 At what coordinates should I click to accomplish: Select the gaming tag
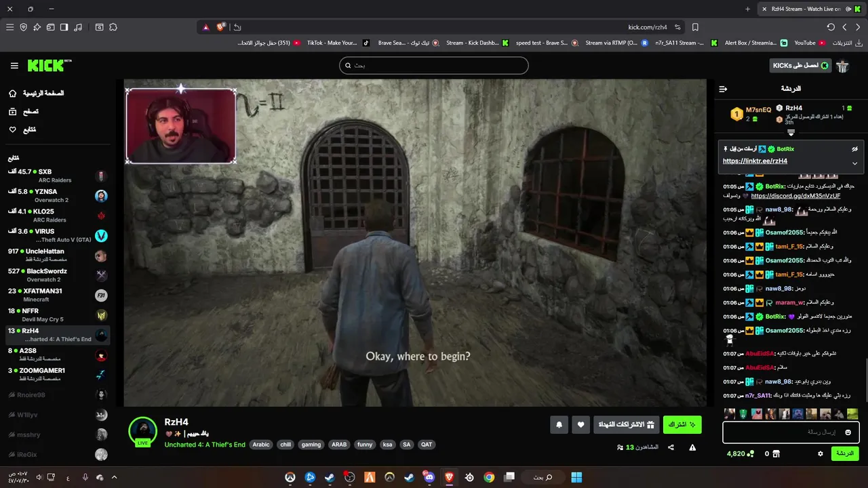tap(311, 445)
